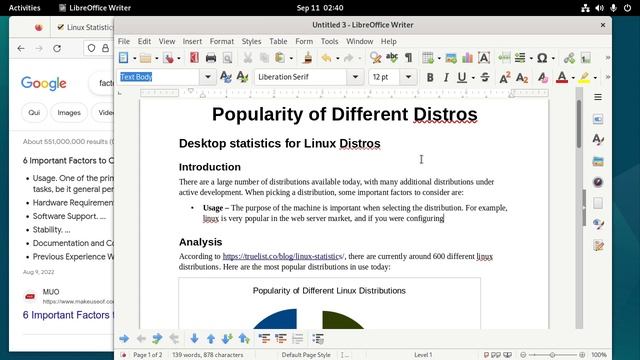Toggle Print Preview icon
The height and width of the screenshot is (360, 640).
point(227,58)
